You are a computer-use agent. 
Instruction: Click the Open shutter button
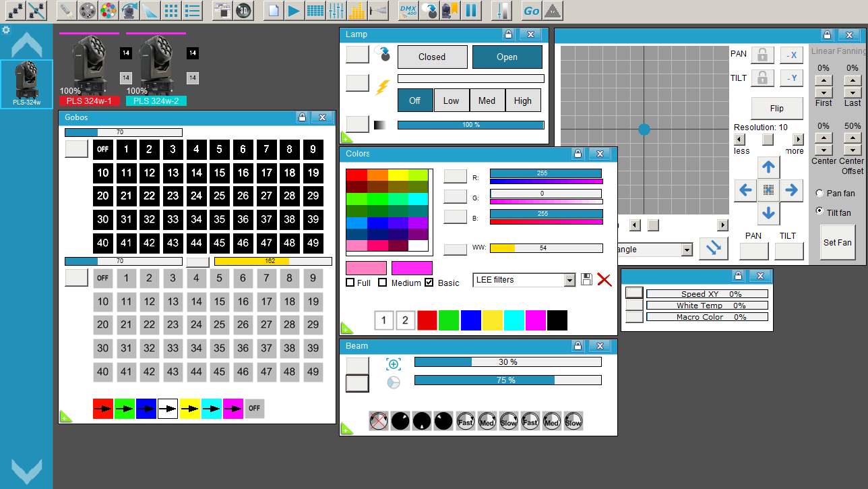[x=507, y=57]
